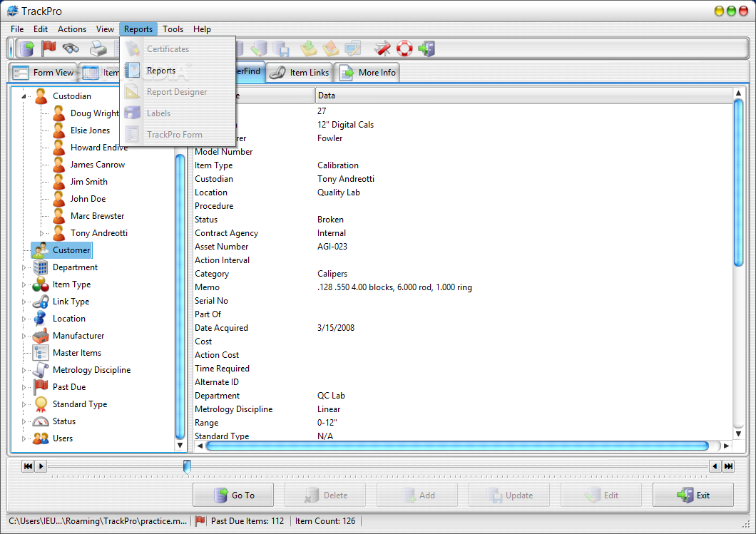Image resolution: width=756 pixels, height=534 pixels.
Task: Expand the Department tree node
Action: point(24,267)
